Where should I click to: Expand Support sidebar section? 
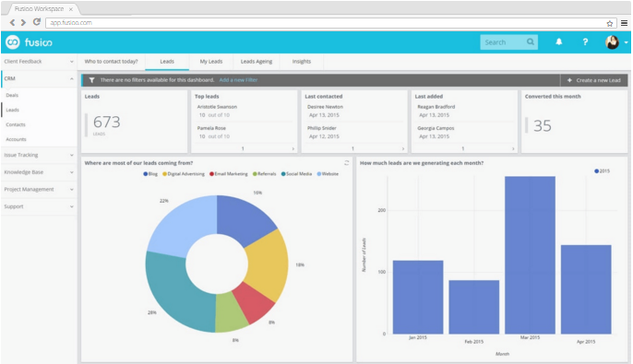pos(39,206)
